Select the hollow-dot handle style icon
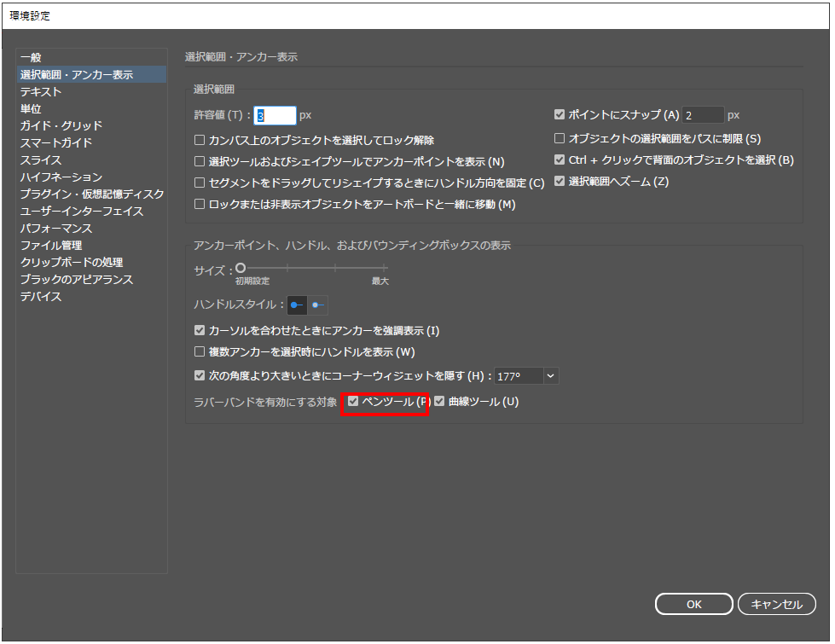Viewport: 835px width, 644px height. coord(318,305)
